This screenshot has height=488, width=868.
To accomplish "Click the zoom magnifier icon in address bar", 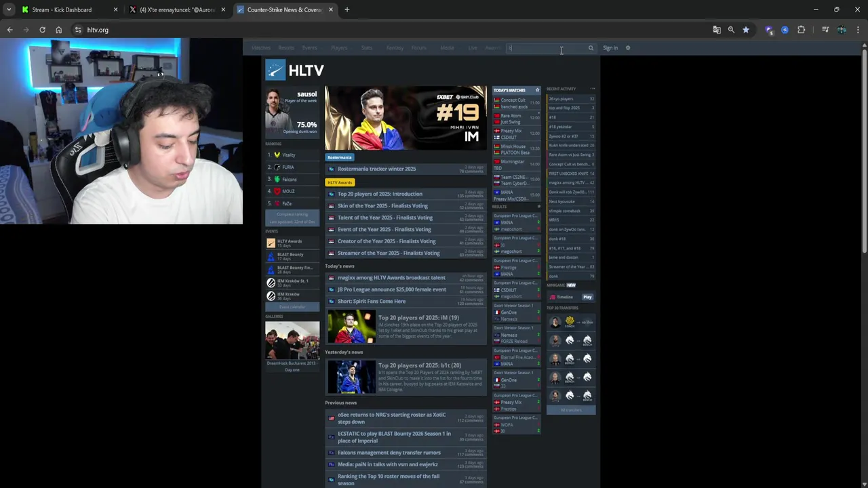I will click(731, 30).
